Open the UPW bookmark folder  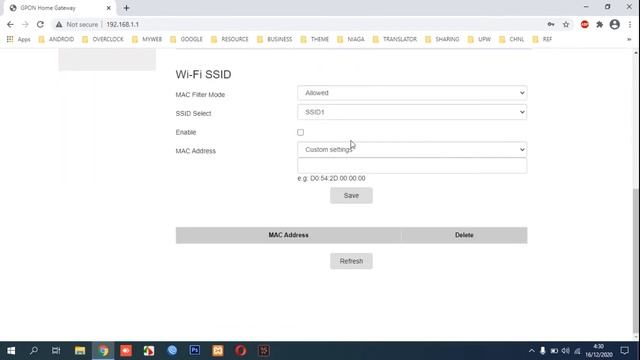click(480, 39)
